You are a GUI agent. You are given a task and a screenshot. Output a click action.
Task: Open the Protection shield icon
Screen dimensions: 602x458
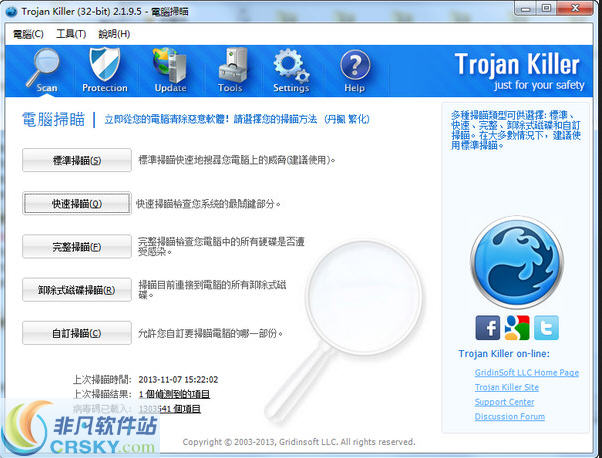pyautogui.click(x=104, y=70)
